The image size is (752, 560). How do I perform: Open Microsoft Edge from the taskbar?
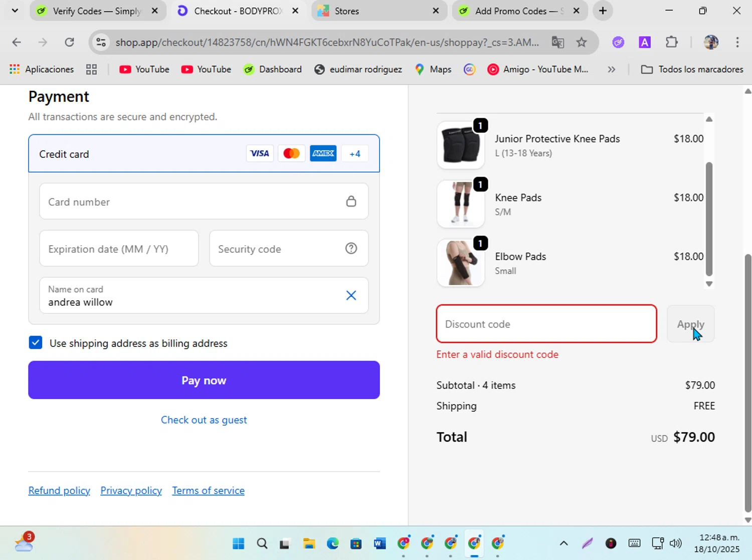pyautogui.click(x=332, y=543)
